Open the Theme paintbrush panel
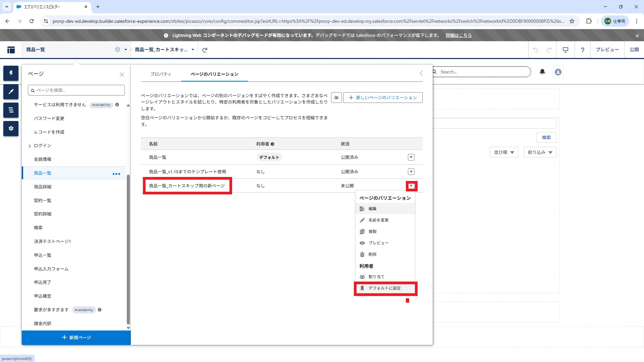 point(11,92)
